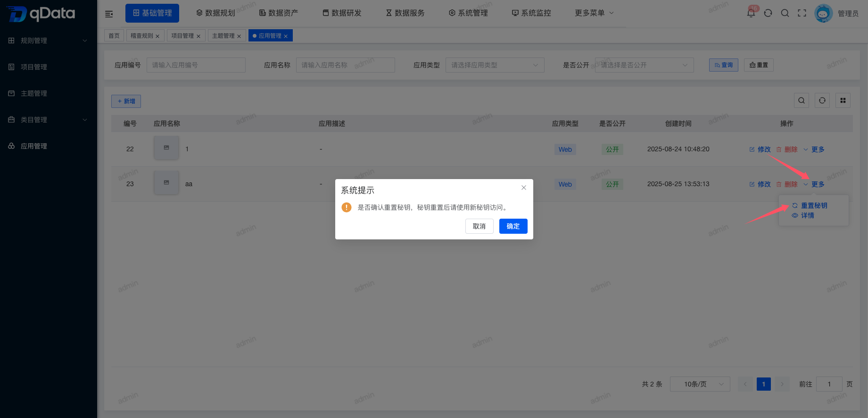Edit row 23 with 修改
The width and height of the screenshot is (868, 418).
pos(760,184)
